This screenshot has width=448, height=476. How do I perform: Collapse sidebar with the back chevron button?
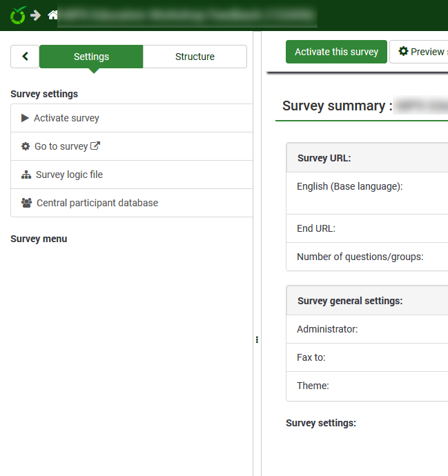pyautogui.click(x=25, y=57)
